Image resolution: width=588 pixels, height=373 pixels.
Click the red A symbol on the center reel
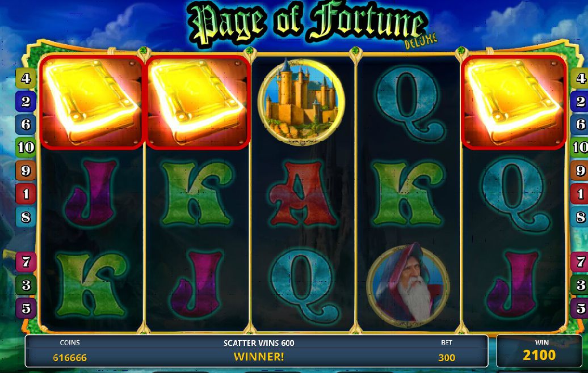click(x=303, y=194)
